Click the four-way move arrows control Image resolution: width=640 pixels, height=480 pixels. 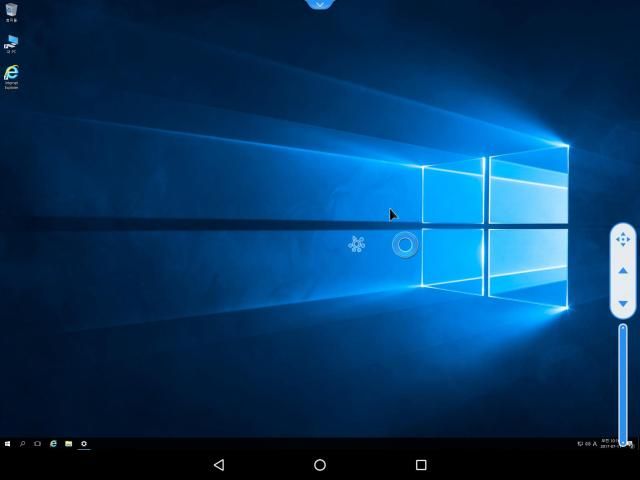(623, 239)
